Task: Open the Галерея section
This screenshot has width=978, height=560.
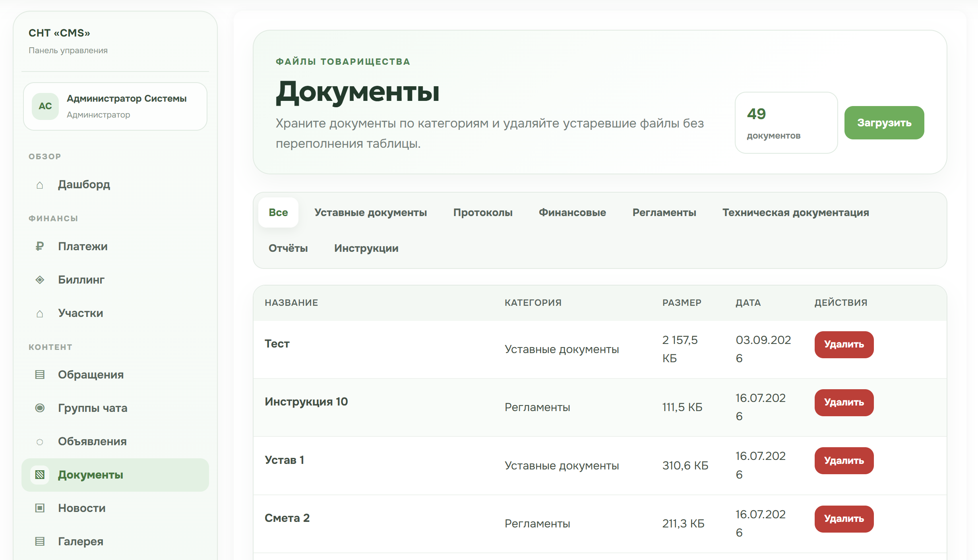Action: (115, 542)
